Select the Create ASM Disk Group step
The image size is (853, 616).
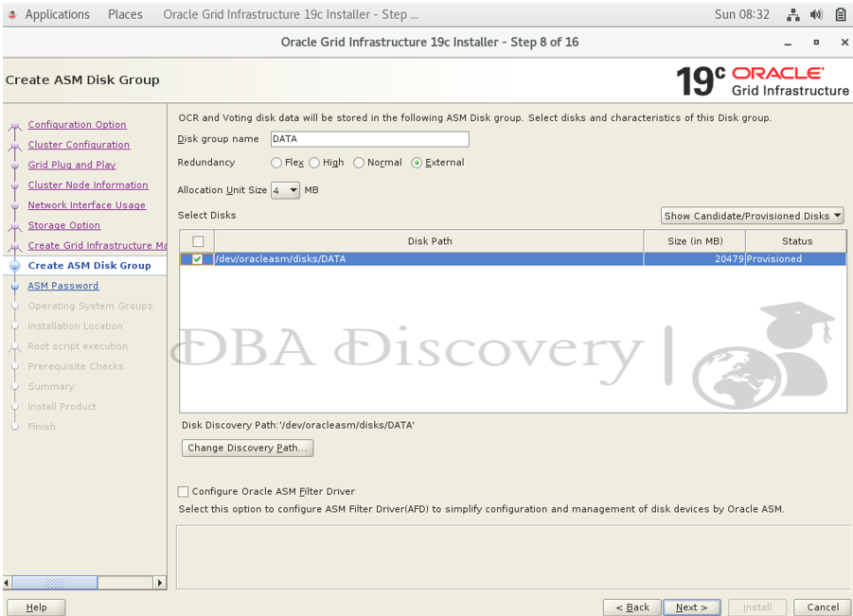coord(89,265)
